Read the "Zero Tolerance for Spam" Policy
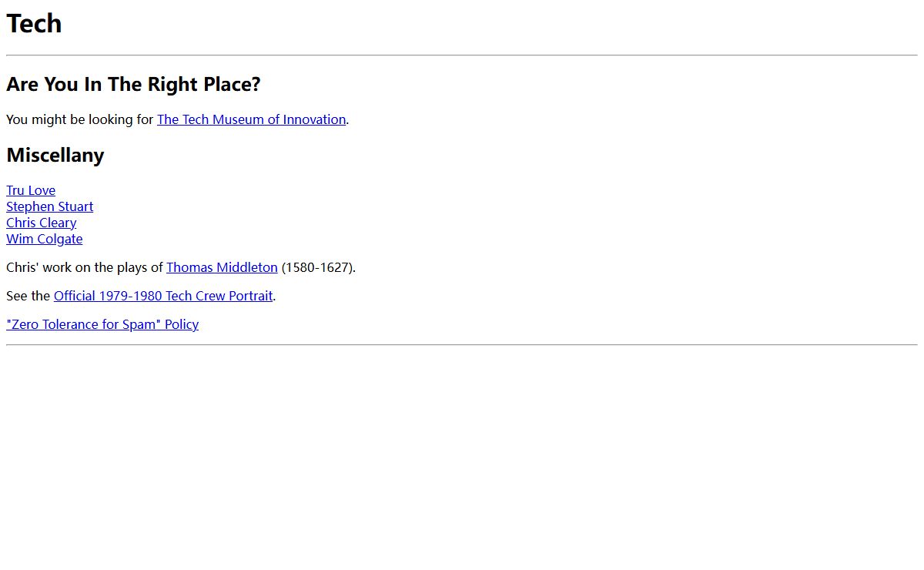This screenshot has width=924, height=570. (x=102, y=324)
